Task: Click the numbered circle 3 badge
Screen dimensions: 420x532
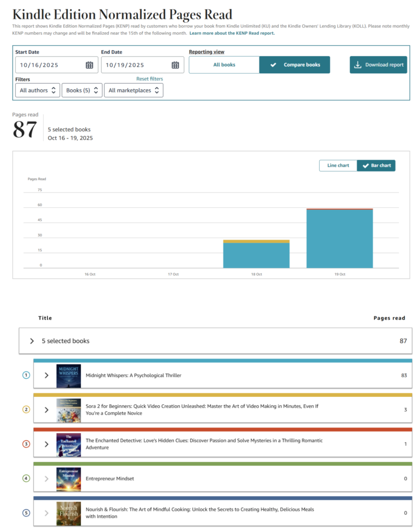Action: (x=27, y=444)
